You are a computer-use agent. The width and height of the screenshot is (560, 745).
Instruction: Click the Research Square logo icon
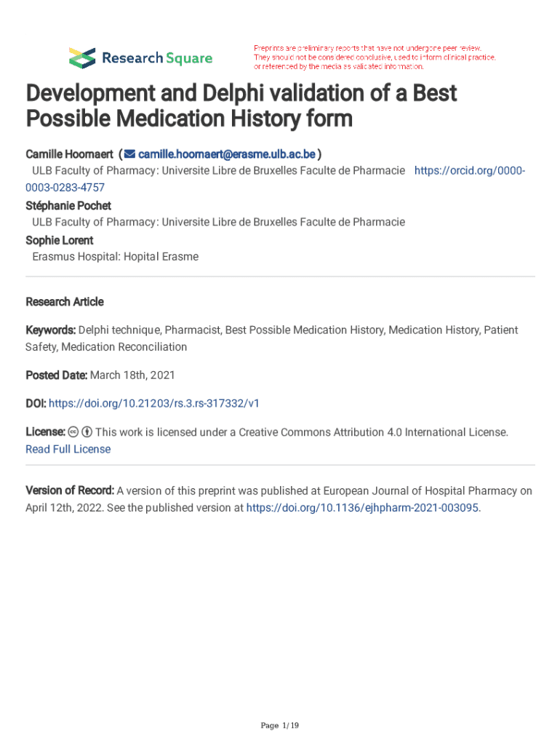[x=82, y=57]
